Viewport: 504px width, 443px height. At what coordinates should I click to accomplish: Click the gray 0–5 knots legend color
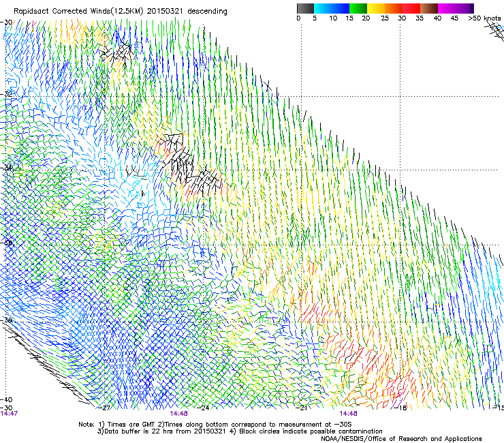[305, 8]
